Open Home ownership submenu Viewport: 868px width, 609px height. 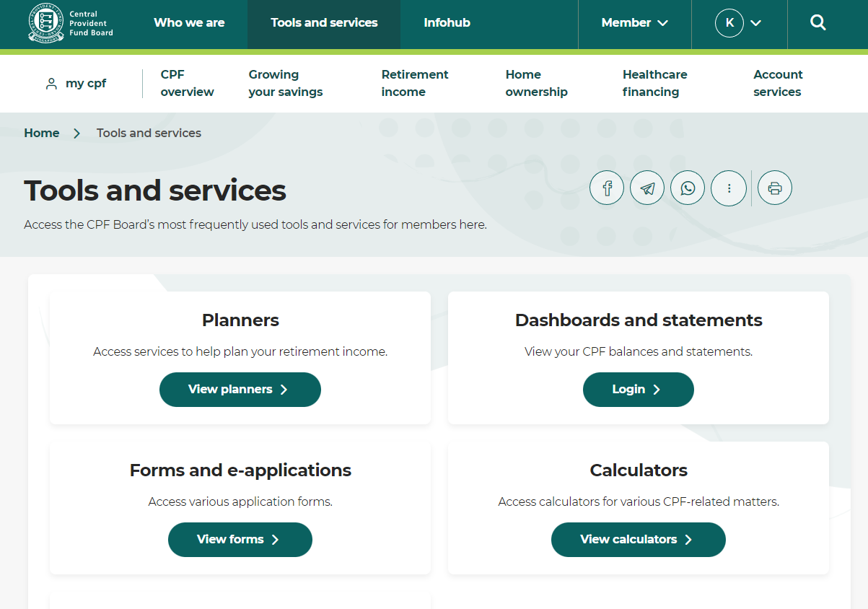[x=536, y=83]
